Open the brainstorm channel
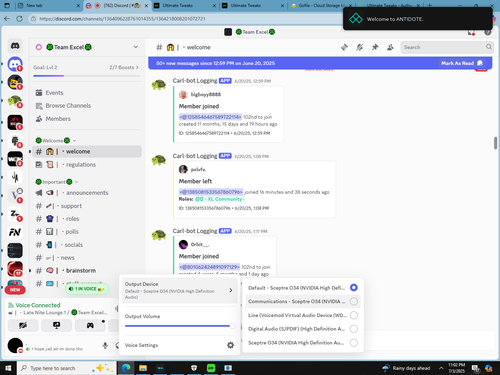The image size is (500, 375). pyautogui.click(x=87, y=270)
